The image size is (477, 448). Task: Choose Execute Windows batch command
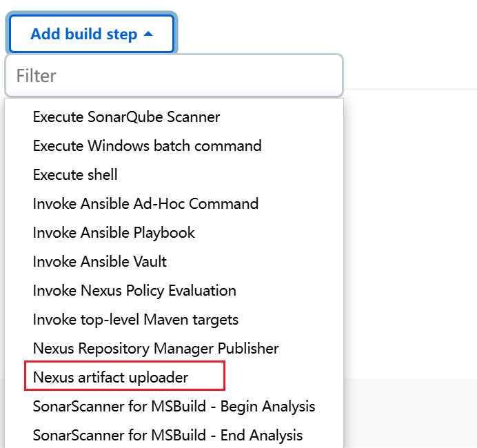click(x=148, y=145)
